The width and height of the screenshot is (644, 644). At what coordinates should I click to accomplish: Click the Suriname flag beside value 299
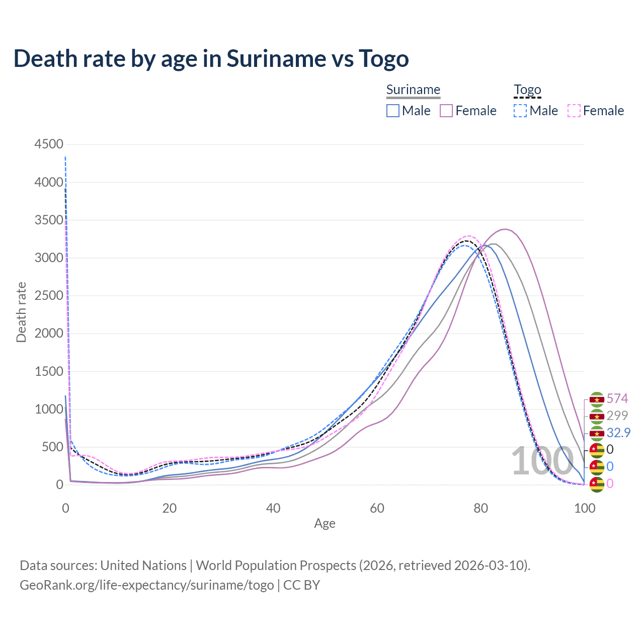tap(597, 416)
